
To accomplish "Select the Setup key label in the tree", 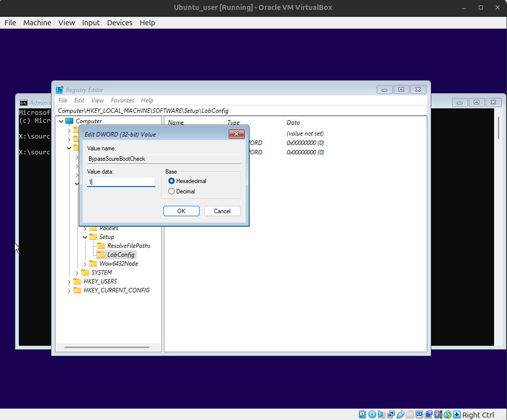I will click(x=107, y=237).
